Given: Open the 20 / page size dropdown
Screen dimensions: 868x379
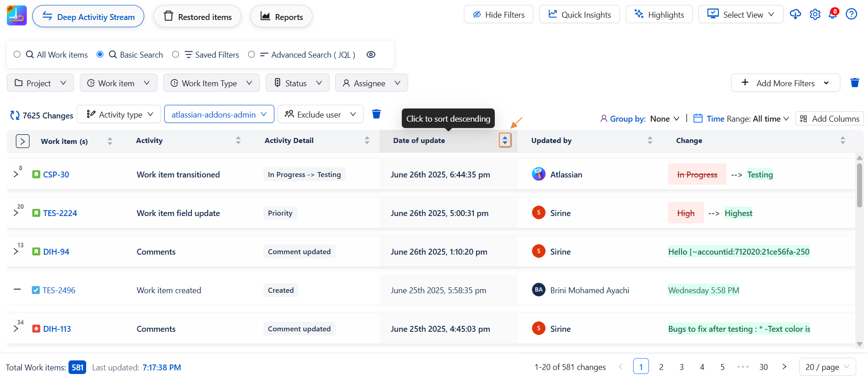Looking at the screenshot, I should pyautogui.click(x=827, y=367).
